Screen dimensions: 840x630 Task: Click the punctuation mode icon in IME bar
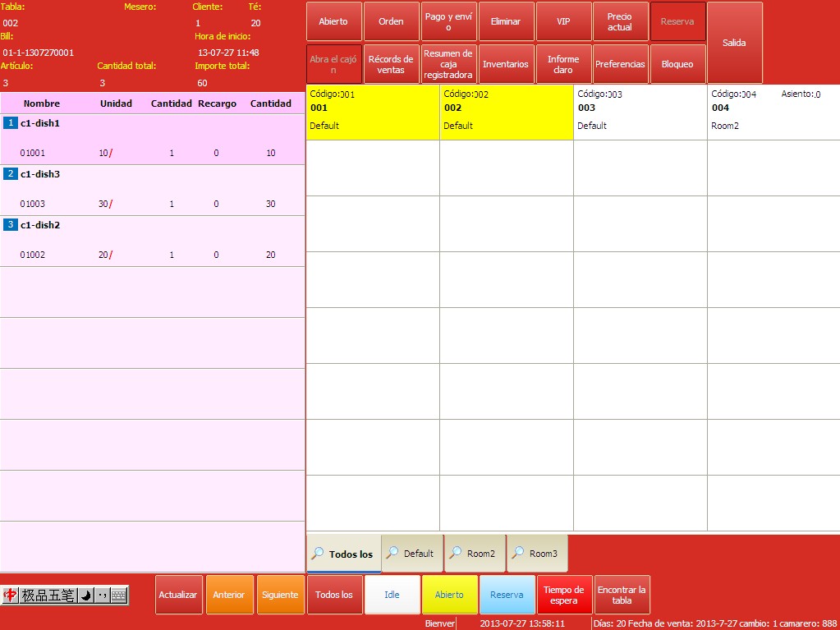tap(102, 596)
